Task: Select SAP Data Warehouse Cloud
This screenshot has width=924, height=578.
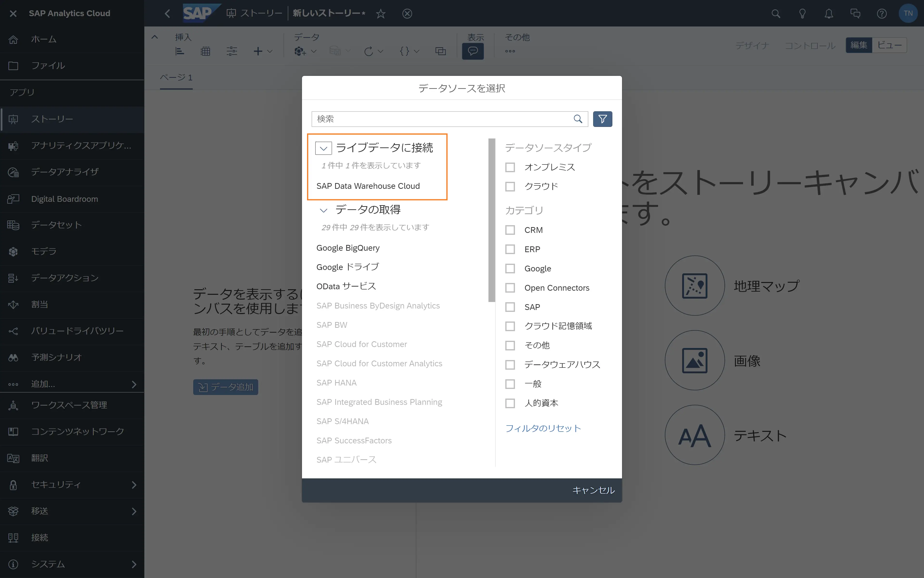Action: click(368, 186)
